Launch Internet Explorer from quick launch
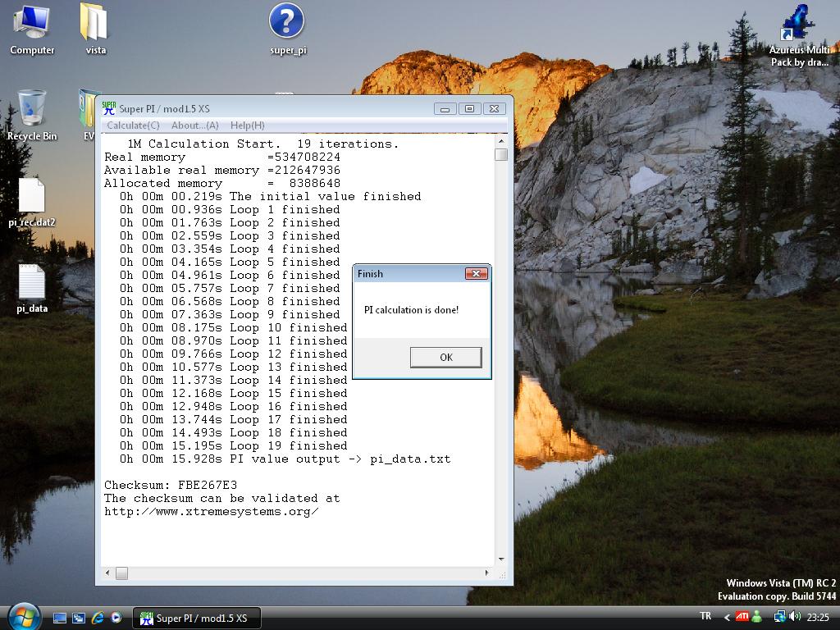This screenshot has height=630, width=840. point(98,618)
